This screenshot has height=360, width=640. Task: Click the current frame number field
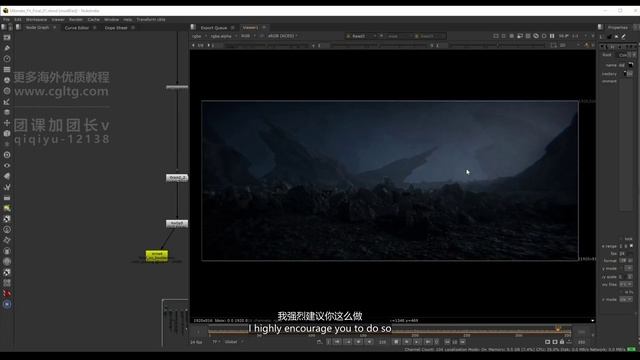coord(382,342)
